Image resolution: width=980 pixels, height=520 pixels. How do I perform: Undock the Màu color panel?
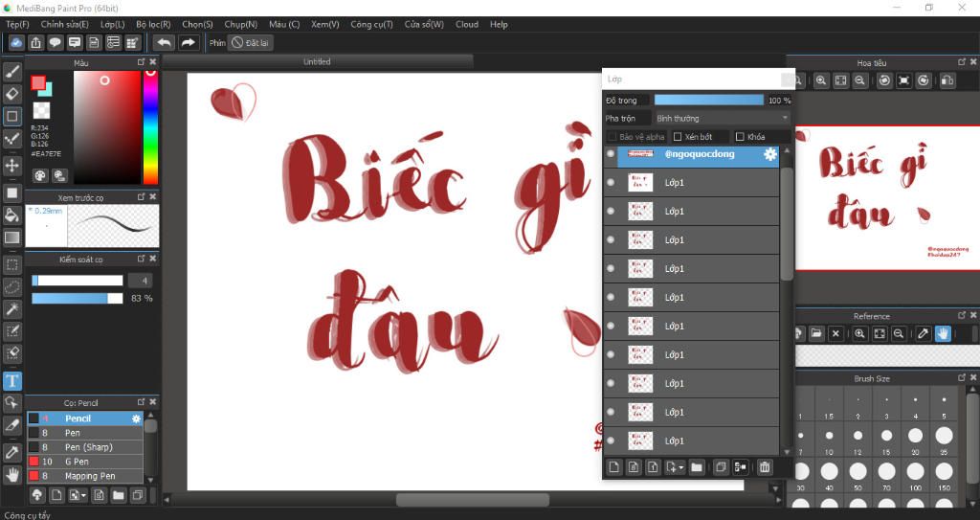142,62
